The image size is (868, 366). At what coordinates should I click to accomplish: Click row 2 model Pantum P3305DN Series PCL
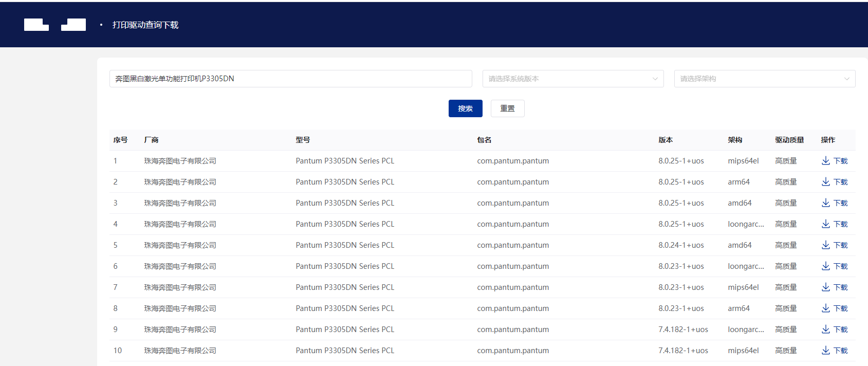345,182
